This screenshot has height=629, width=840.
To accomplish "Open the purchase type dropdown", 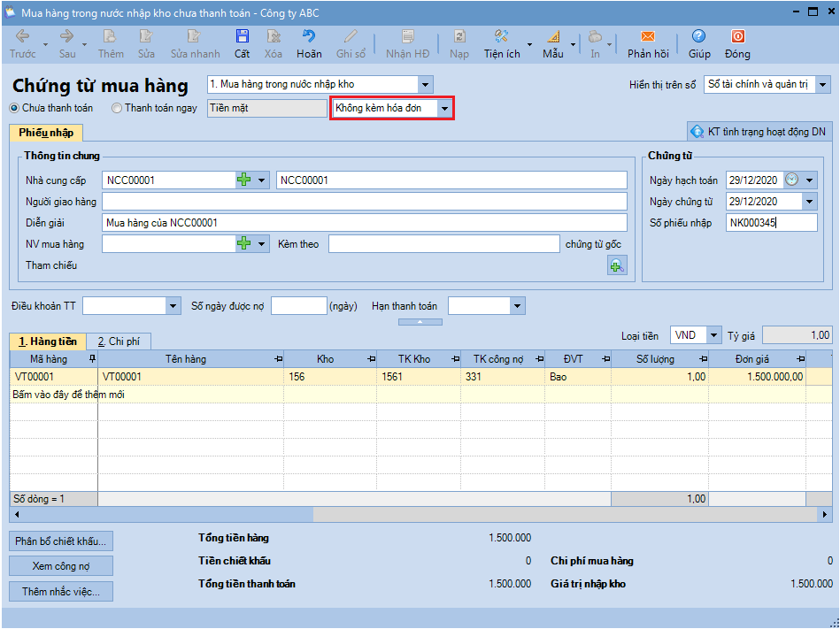I will click(x=426, y=85).
